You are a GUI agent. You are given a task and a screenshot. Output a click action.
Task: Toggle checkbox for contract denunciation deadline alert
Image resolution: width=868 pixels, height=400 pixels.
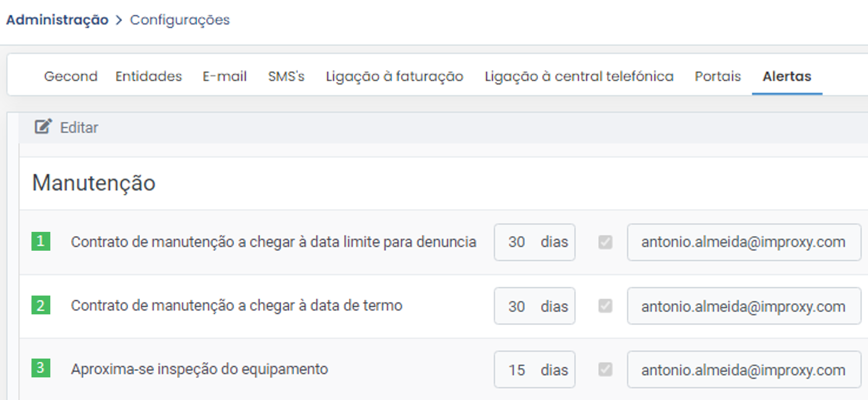(x=605, y=242)
